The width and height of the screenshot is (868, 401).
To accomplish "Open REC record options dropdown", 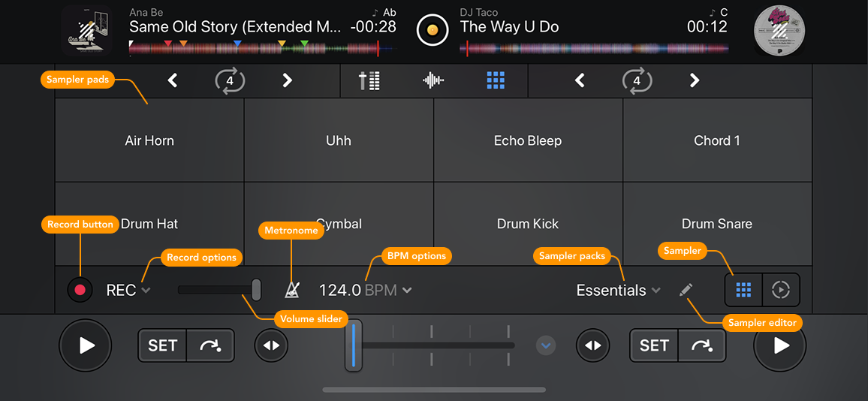I will 128,290.
